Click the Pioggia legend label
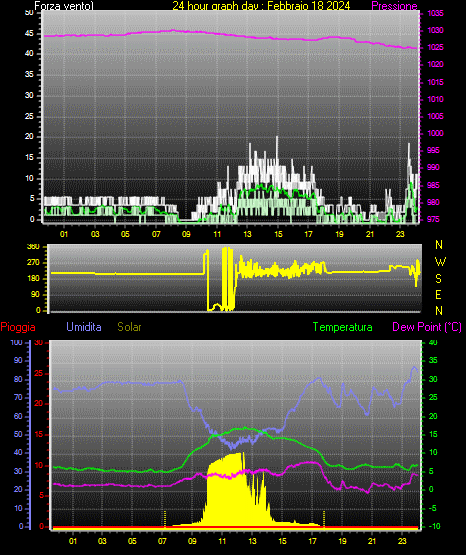466x555 pixels. coord(18,327)
